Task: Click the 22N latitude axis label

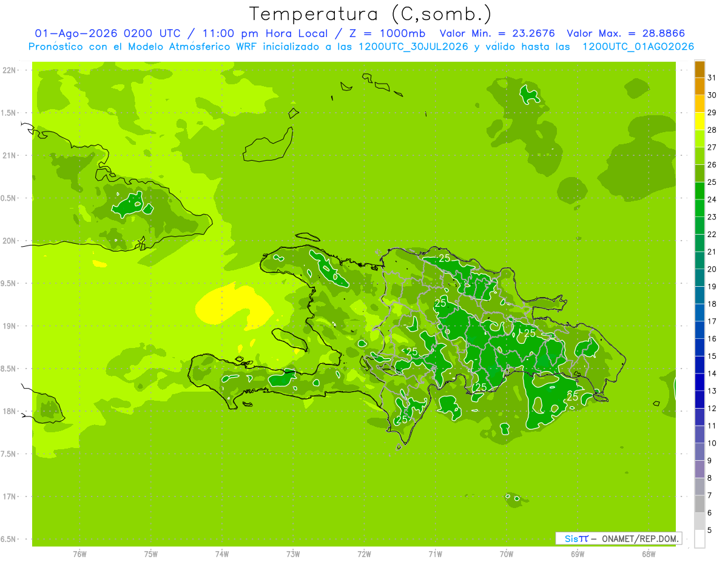Action: [x=10, y=70]
